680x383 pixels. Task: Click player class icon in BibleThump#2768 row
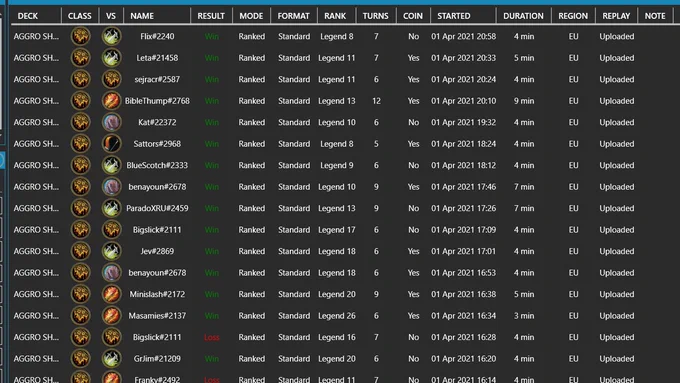pyautogui.click(x=80, y=101)
